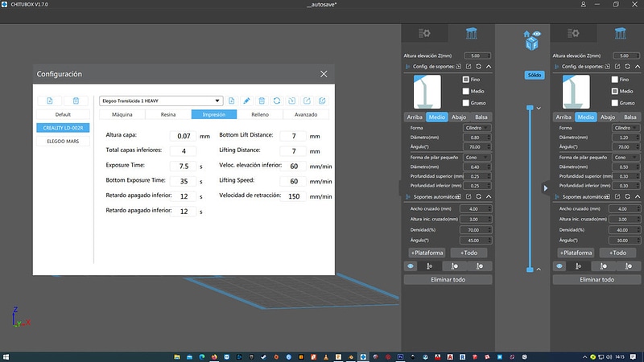The height and width of the screenshot is (362, 644).
Task: Open Forma Cilindro dropdown in right panel
Action: click(x=626, y=128)
